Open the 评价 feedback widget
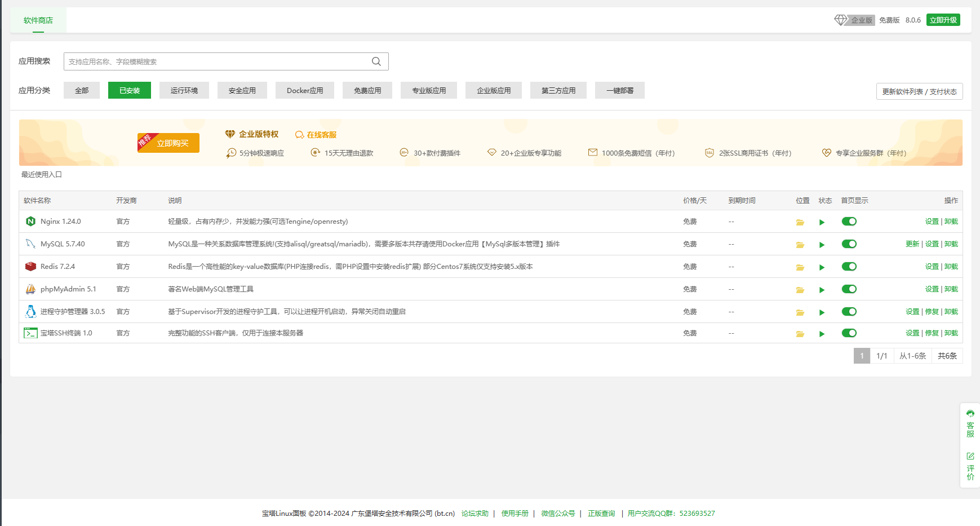 coord(970,466)
